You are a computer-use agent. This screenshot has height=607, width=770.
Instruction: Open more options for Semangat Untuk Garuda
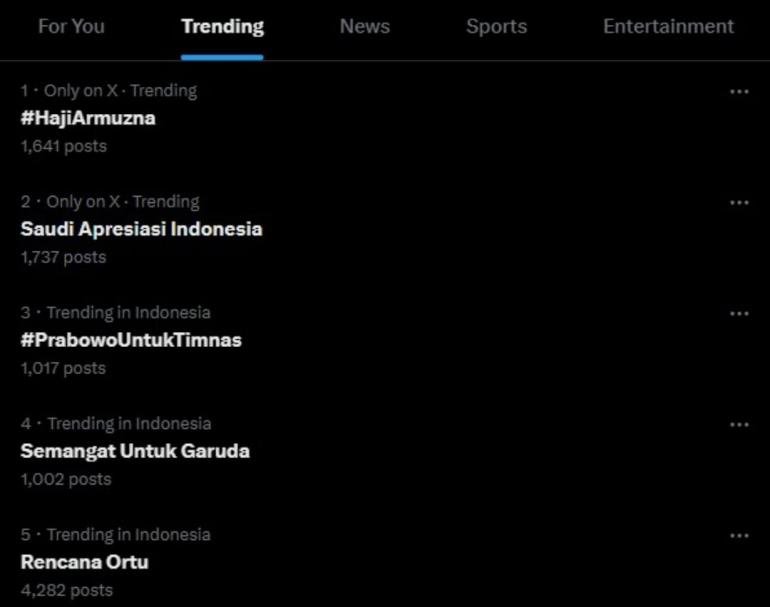pyautogui.click(x=739, y=425)
